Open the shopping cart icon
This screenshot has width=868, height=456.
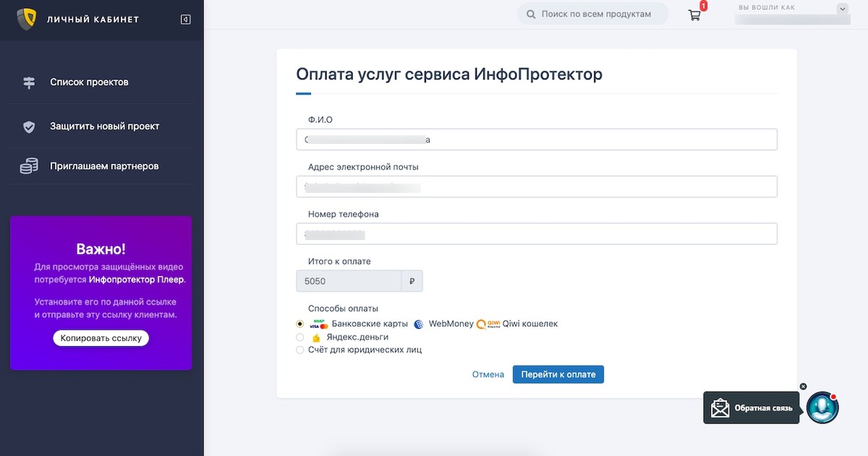point(694,14)
